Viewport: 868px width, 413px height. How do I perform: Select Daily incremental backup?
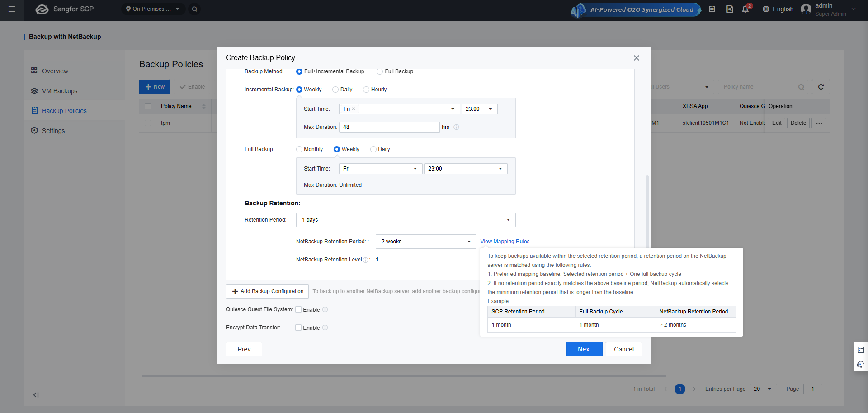click(x=335, y=90)
